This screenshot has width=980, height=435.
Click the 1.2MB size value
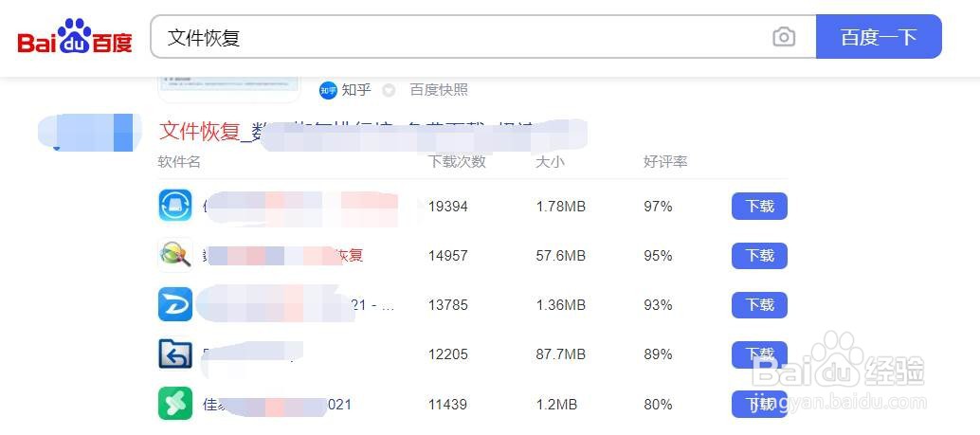click(x=556, y=405)
